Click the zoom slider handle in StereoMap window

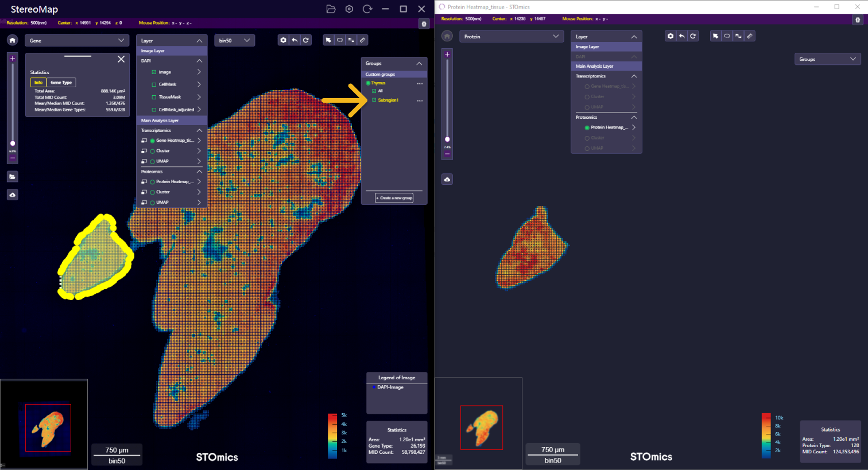pyautogui.click(x=13, y=143)
